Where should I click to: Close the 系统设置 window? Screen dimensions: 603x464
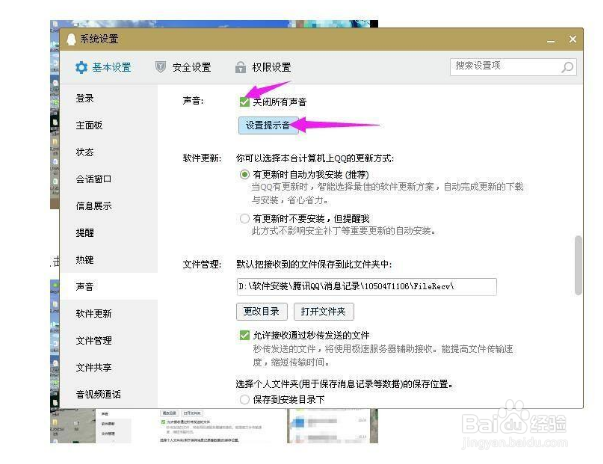pyautogui.click(x=573, y=39)
